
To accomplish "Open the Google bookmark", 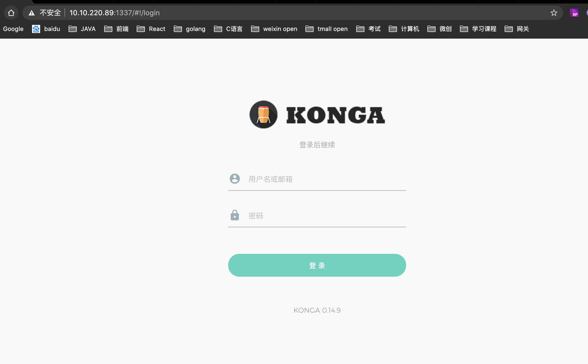I will tap(13, 29).
